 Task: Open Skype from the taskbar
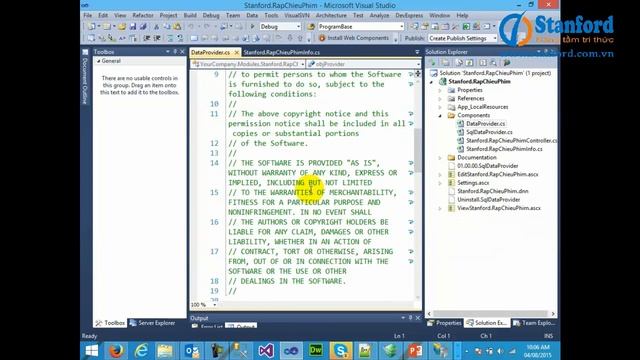(341, 351)
